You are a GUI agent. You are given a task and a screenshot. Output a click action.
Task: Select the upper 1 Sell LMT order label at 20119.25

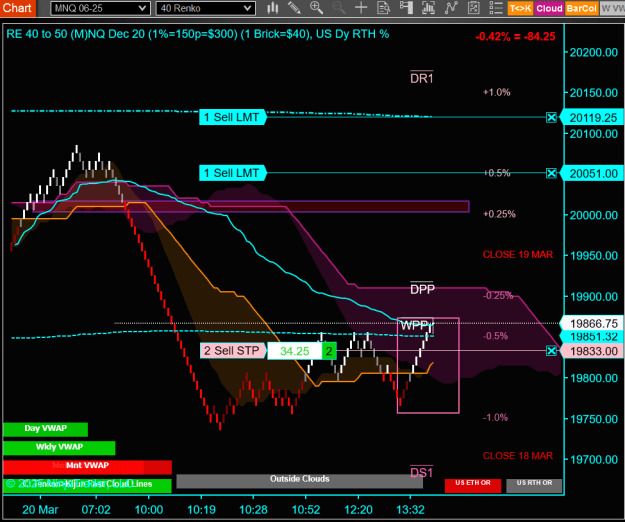coord(232,117)
